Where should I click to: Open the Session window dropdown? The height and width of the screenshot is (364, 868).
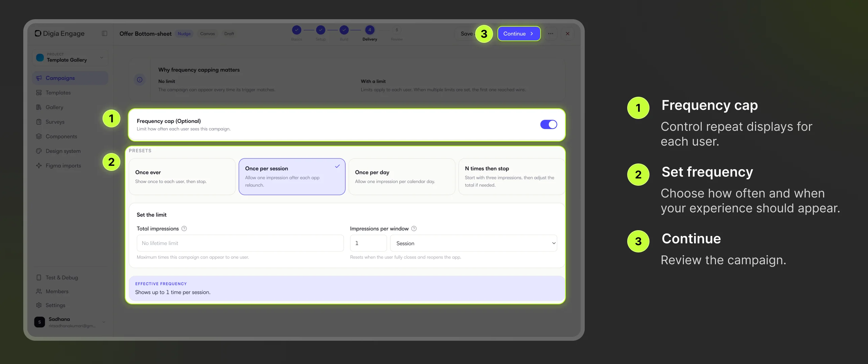473,243
